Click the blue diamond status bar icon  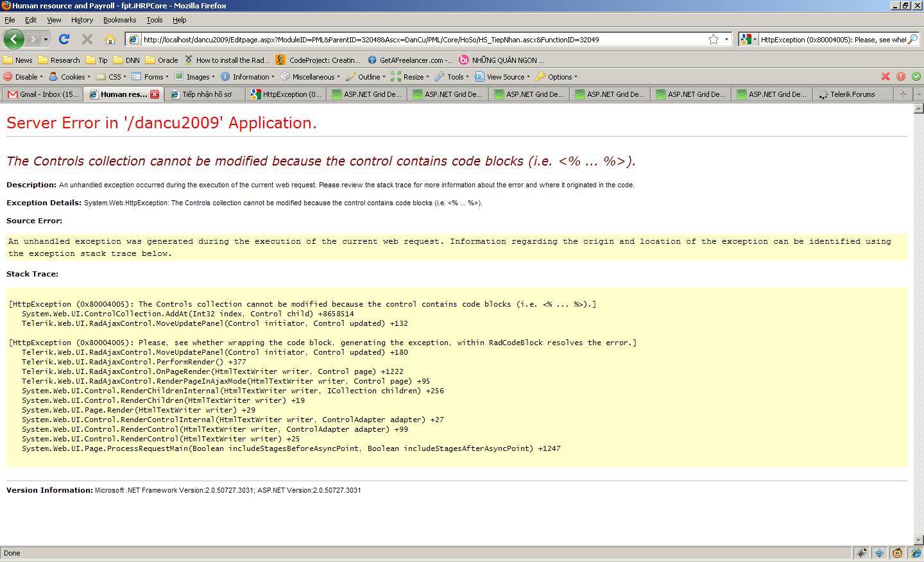point(879,553)
